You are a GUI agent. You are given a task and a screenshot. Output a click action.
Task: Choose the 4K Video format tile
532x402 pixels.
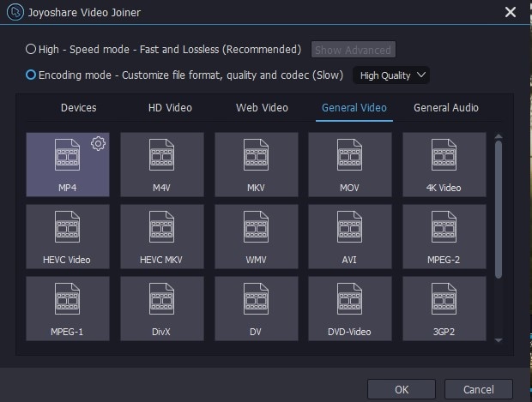(x=444, y=165)
